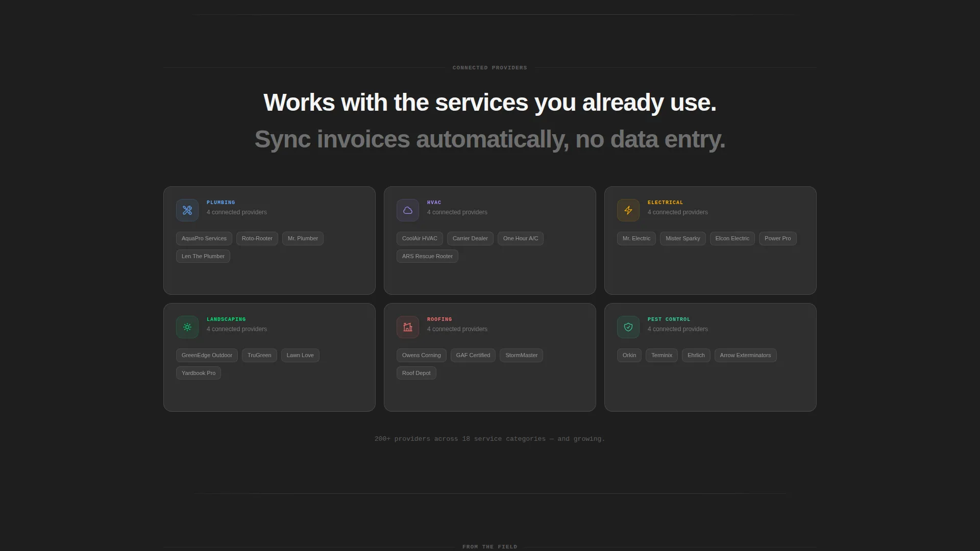Choose the Ehrlich chip
The width and height of the screenshot is (980, 551).
tap(696, 355)
